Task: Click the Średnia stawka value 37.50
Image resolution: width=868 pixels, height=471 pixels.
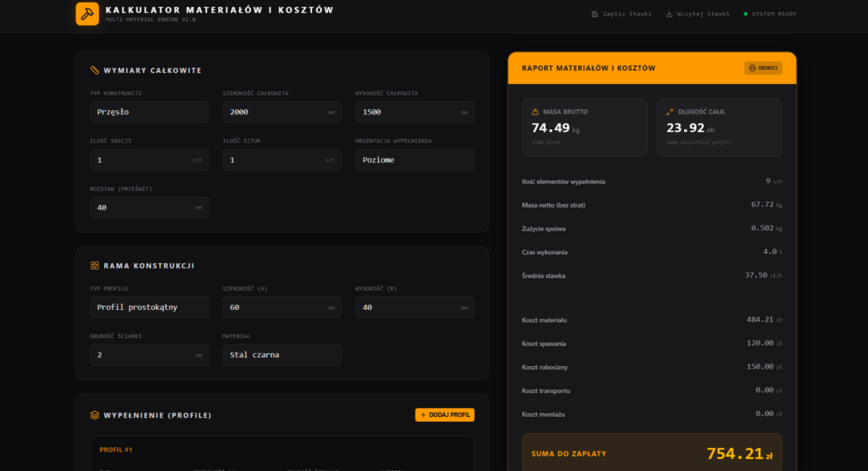Action: [755, 275]
